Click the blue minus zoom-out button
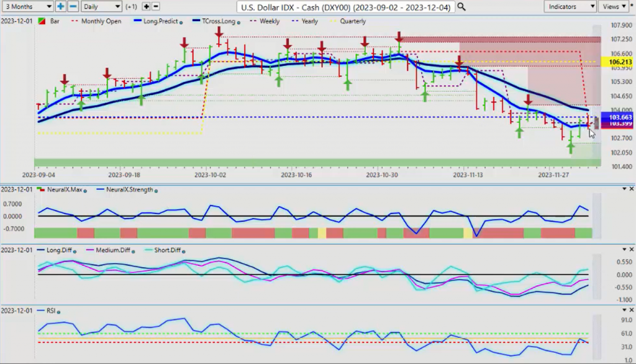636x364 pixels. click(73, 6)
